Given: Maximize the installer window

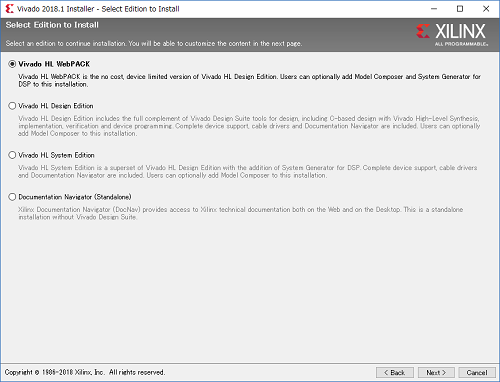Looking at the screenshot, I should click(460, 9).
